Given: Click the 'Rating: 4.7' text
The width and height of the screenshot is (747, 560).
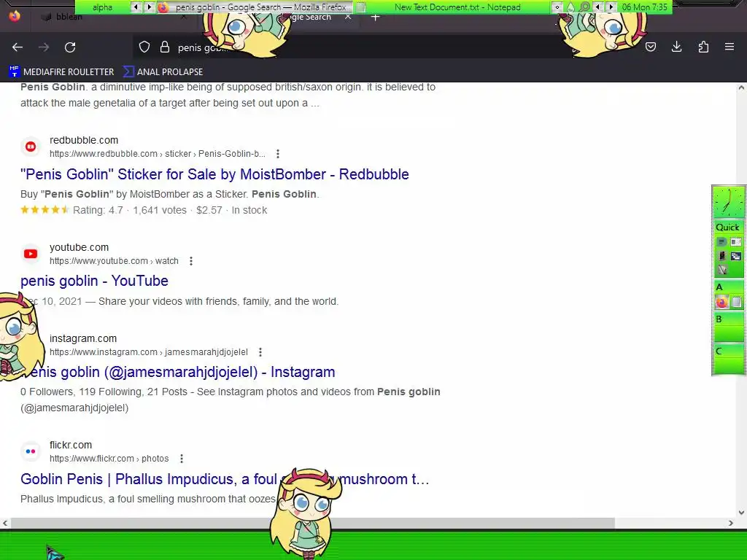Looking at the screenshot, I should coord(98,210).
